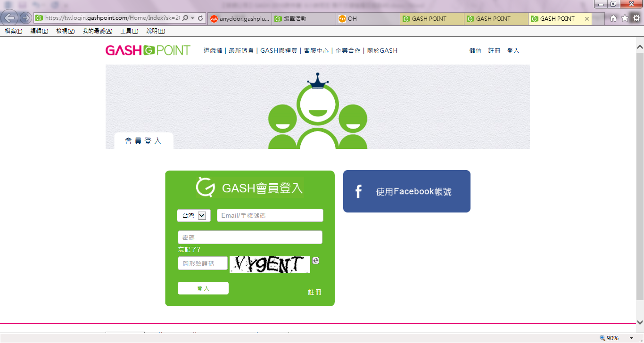Refresh the captcha image icon
644x343 pixels.
315,261
